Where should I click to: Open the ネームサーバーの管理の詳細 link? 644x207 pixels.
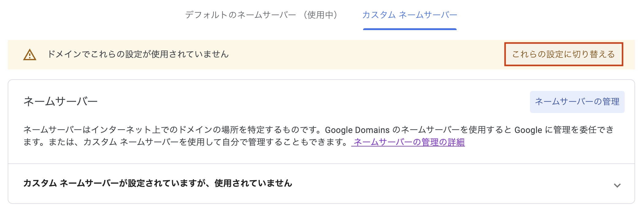coord(408,142)
